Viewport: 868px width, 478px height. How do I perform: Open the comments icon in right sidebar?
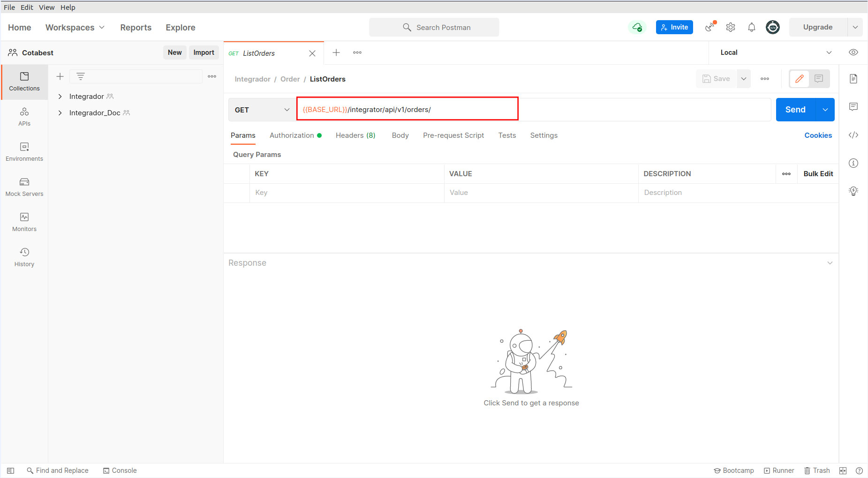[853, 107]
